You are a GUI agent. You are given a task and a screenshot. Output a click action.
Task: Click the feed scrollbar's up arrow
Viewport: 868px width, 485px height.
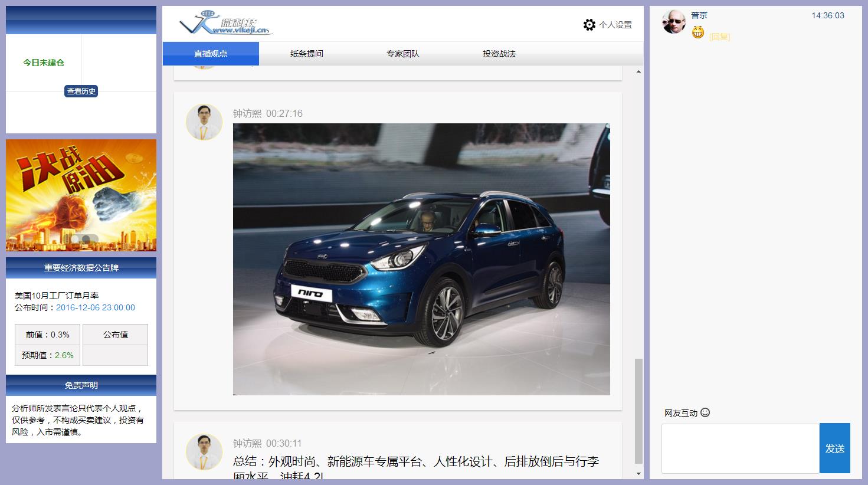[638, 71]
